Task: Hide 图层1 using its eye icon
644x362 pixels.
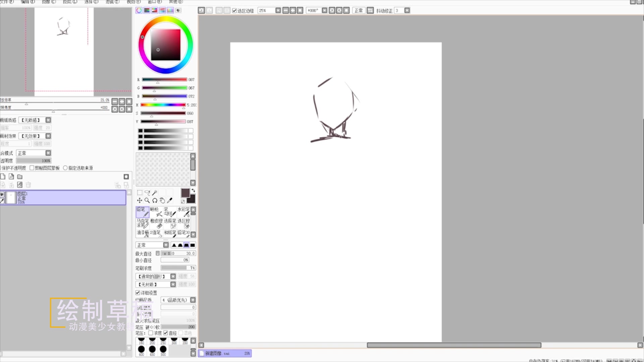Action: 2,194
